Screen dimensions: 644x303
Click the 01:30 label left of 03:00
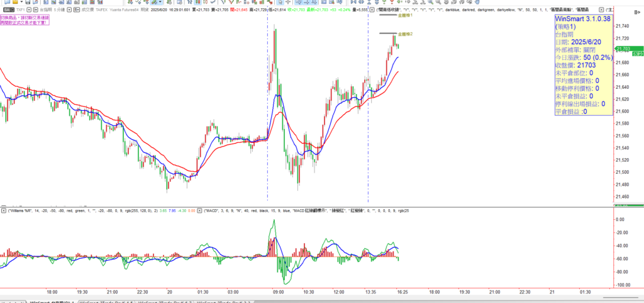pyautogui.click(x=204, y=292)
